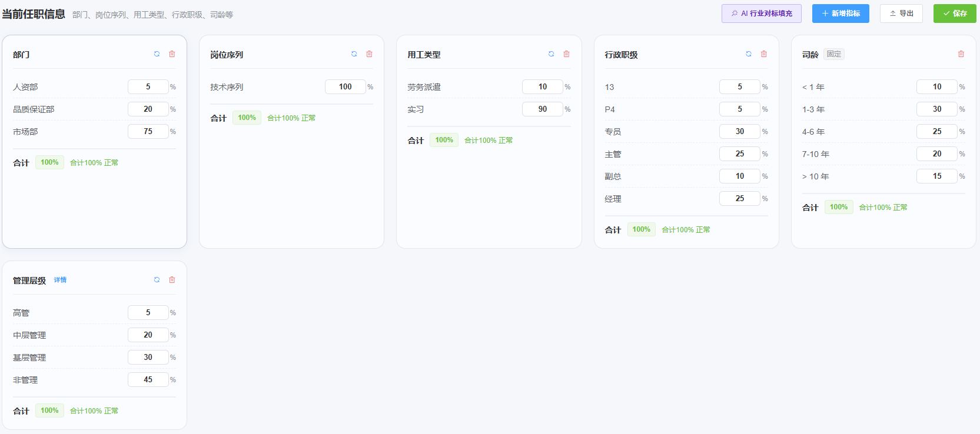Delete the 司龄 card
The image size is (980, 434).
[x=961, y=54]
